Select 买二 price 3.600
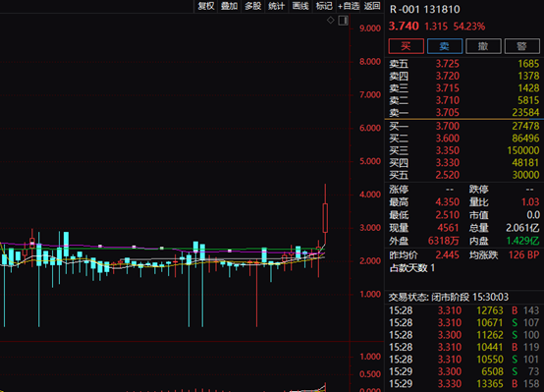The image size is (544, 392). (447, 139)
